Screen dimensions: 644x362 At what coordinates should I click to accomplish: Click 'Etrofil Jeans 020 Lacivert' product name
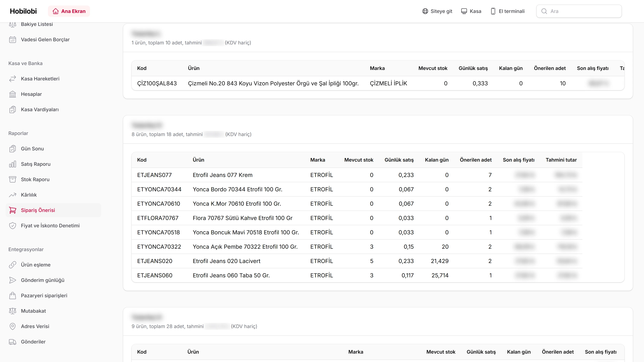[x=226, y=261]
